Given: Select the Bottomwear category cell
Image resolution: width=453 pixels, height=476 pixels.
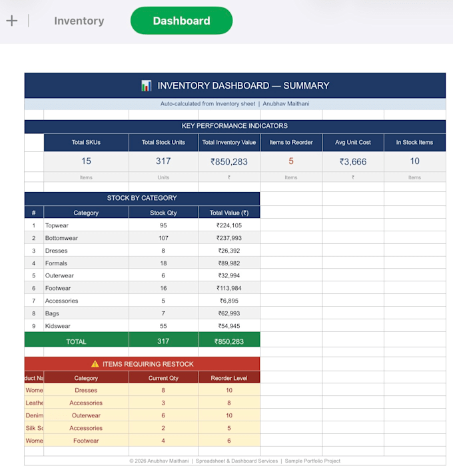Looking at the screenshot, I should click(x=86, y=238).
